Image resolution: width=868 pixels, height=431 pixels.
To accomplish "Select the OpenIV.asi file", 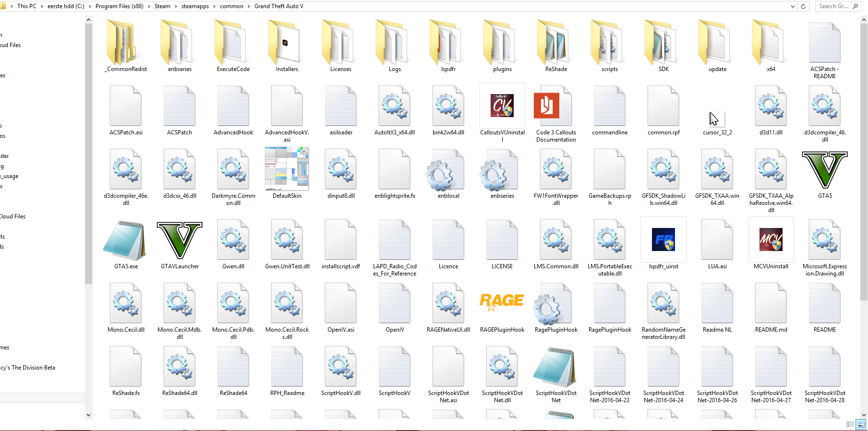I will tap(341, 303).
